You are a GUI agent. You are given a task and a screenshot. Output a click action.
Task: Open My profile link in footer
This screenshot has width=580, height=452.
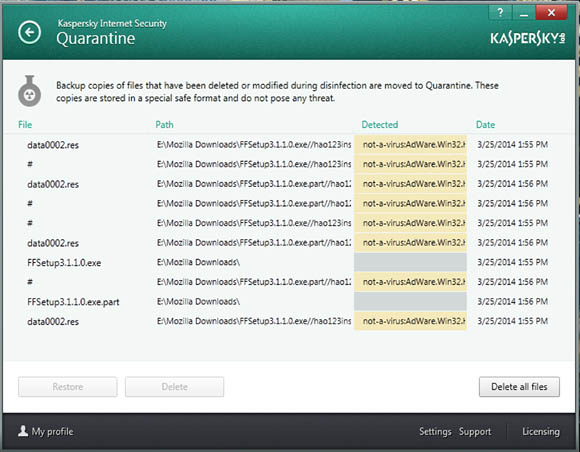52,432
